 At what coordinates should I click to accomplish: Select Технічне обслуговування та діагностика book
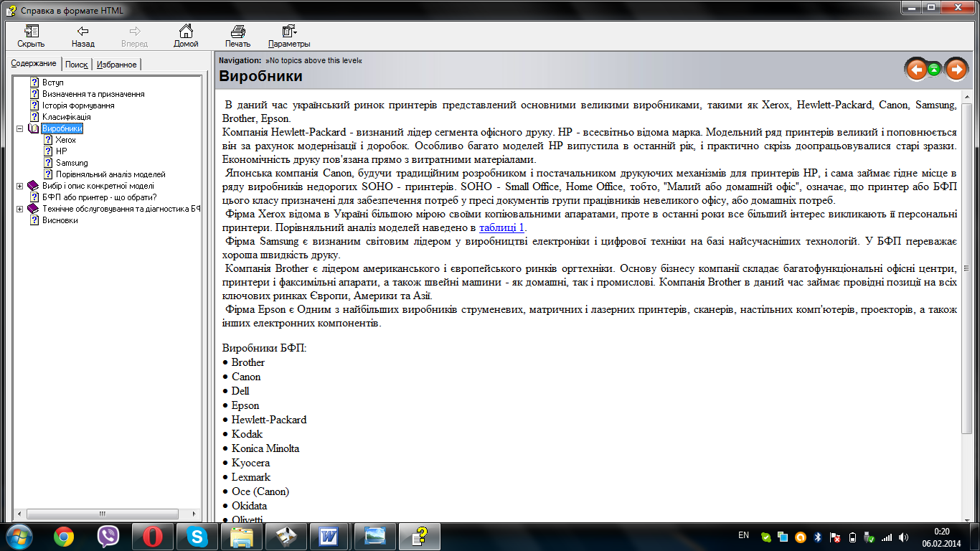(x=121, y=209)
